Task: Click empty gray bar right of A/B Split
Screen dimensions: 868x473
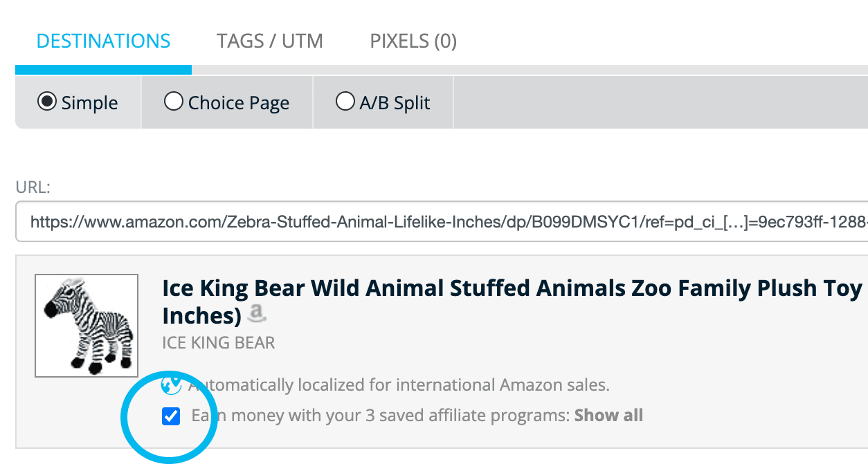Action: (658, 102)
